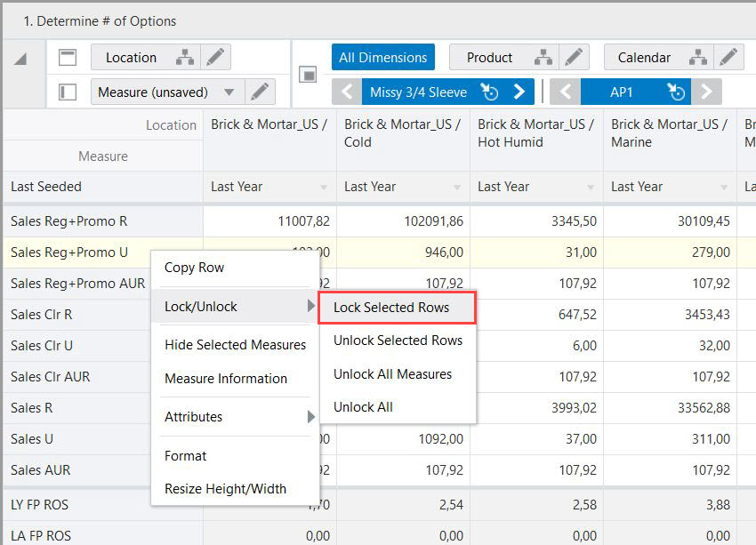The width and height of the screenshot is (756, 545).
Task: Collapse the workspace panel triangle
Action: coord(20,59)
